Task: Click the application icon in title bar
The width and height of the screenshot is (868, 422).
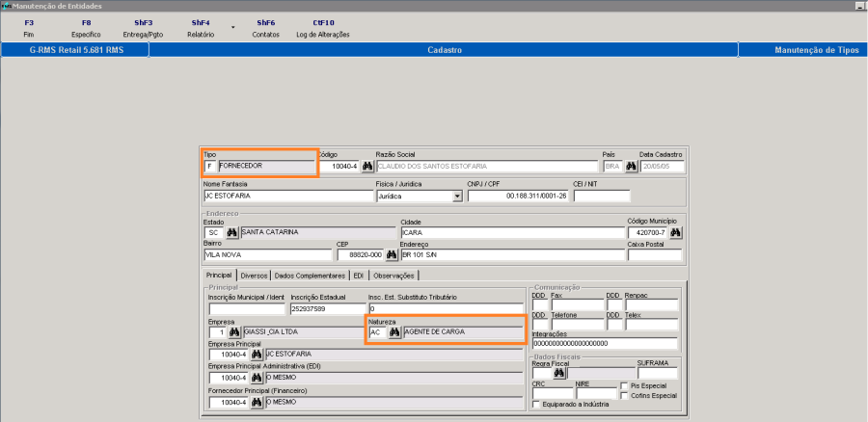Action: 6,6
